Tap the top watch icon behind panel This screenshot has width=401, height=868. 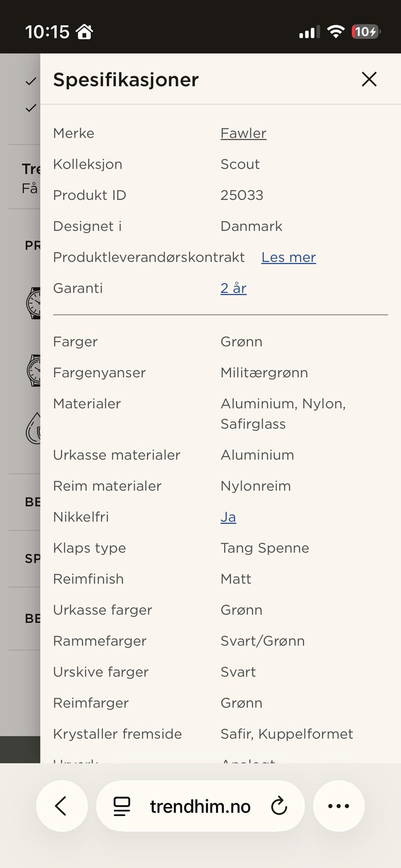(x=33, y=303)
